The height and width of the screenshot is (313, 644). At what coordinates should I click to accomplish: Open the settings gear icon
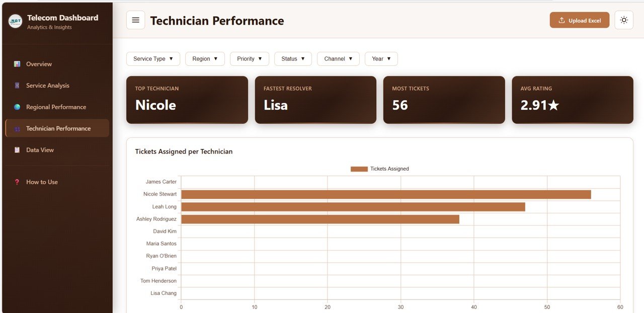(x=624, y=20)
